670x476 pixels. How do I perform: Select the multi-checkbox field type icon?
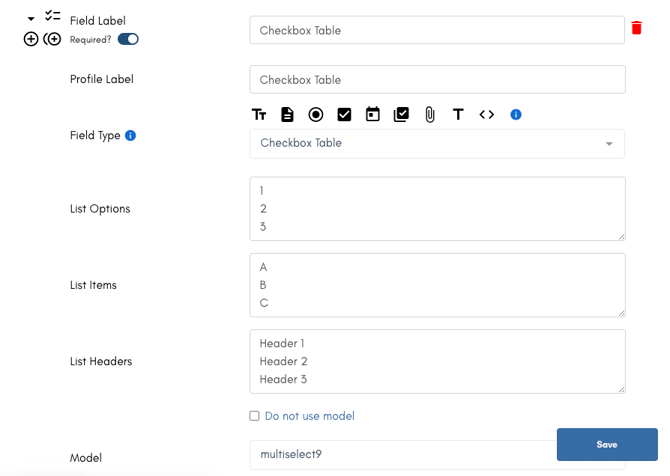coord(401,115)
